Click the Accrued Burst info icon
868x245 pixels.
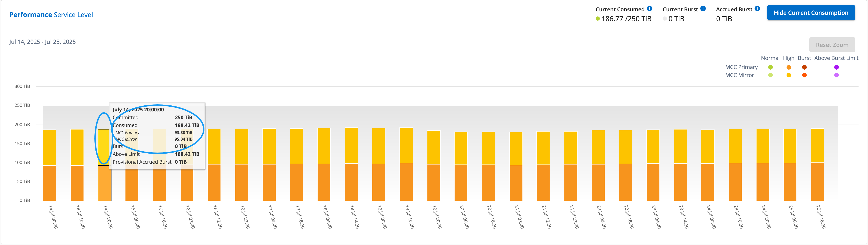(757, 9)
